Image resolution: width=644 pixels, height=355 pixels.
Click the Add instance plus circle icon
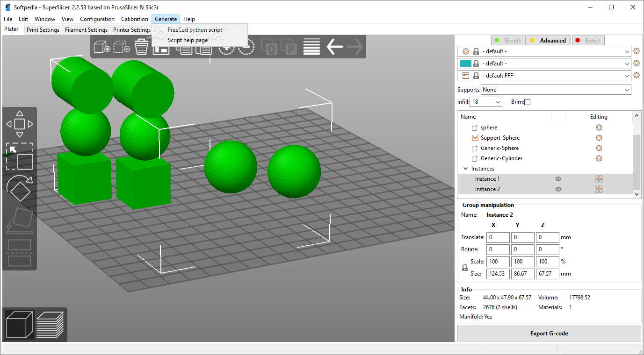coord(226,48)
